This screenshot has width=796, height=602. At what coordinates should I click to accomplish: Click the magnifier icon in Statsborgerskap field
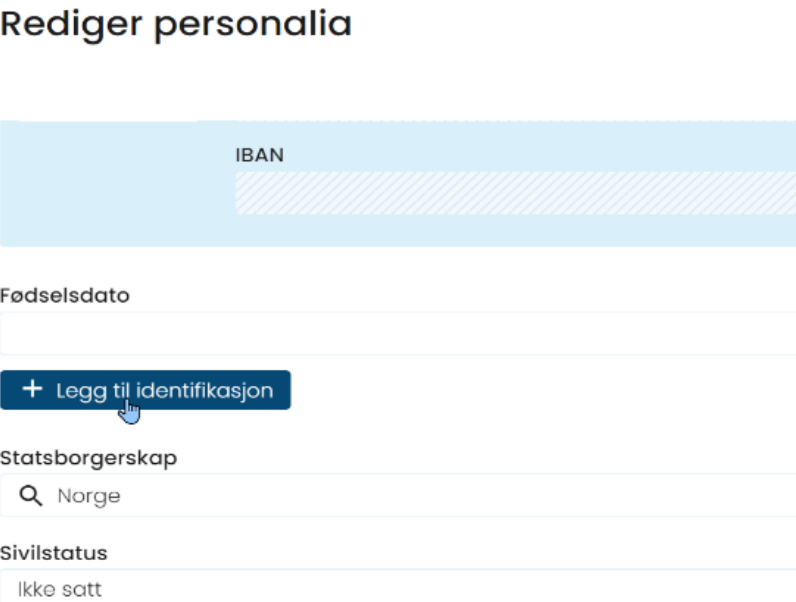(30, 495)
